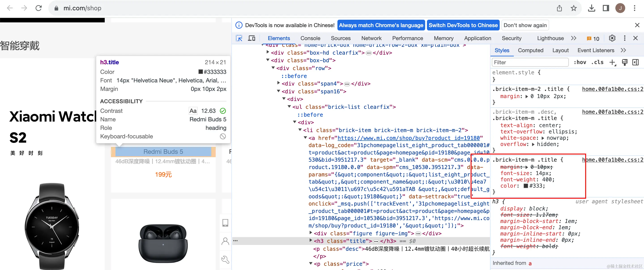Switch to the Memory tab

444,38
